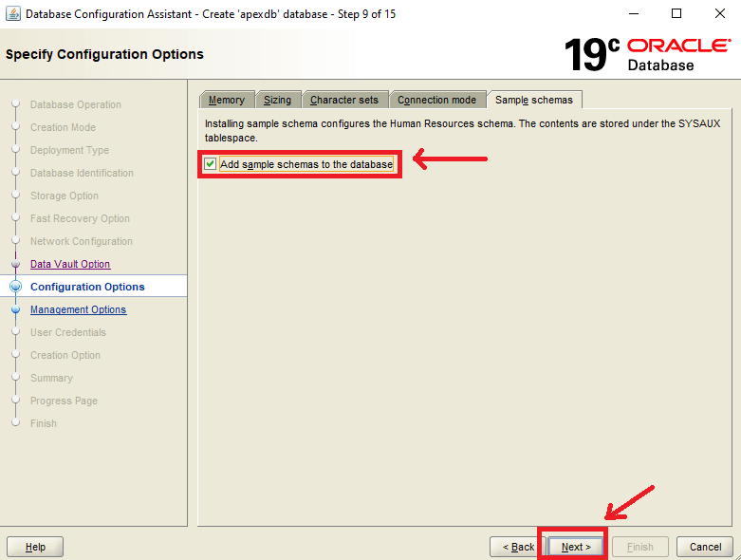Click the Java icon in the title bar
The height and width of the screenshot is (560, 741).
[x=13, y=14]
